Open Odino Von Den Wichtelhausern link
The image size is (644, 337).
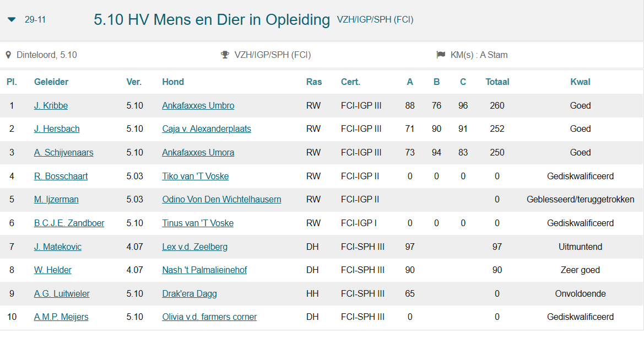[221, 200]
